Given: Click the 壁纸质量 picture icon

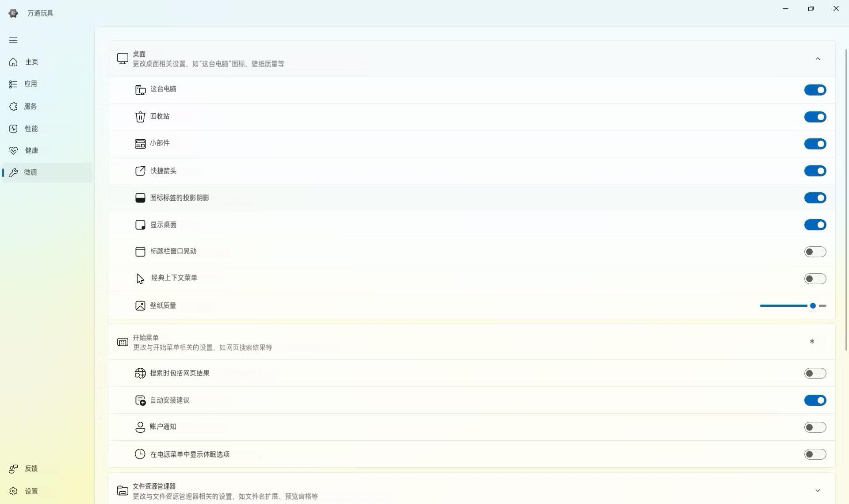Looking at the screenshot, I should [140, 306].
